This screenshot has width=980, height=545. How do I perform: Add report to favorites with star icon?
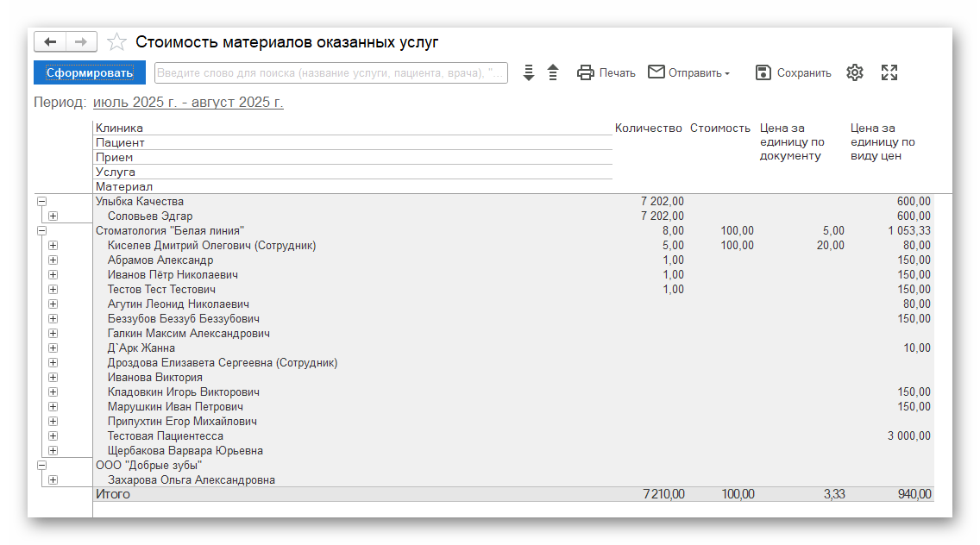tap(116, 42)
